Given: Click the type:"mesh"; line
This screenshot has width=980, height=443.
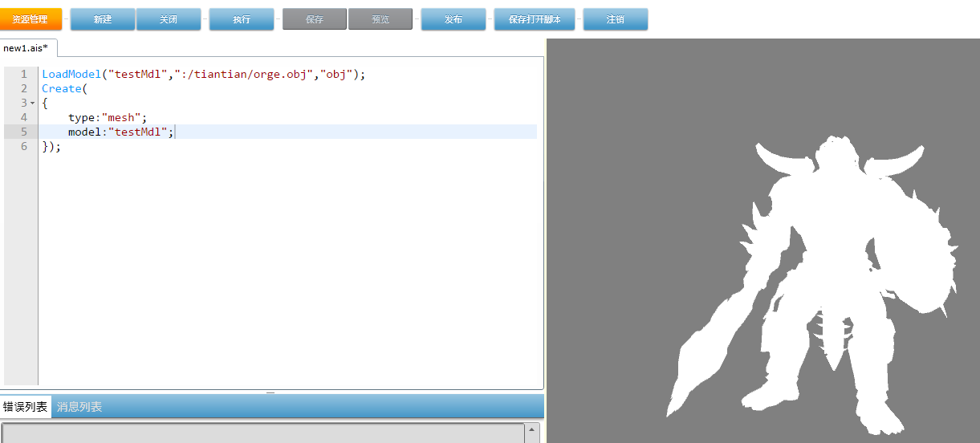Looking at the screenshot, I should pyautogui.click(x=108, y=117).
